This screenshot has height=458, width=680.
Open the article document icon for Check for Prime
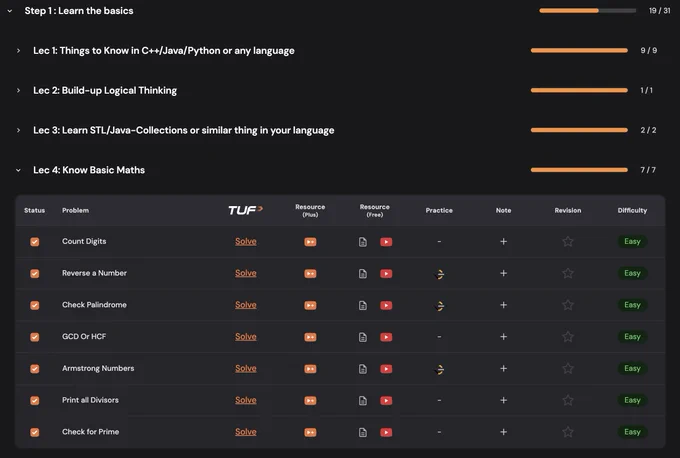pos(363,432)
